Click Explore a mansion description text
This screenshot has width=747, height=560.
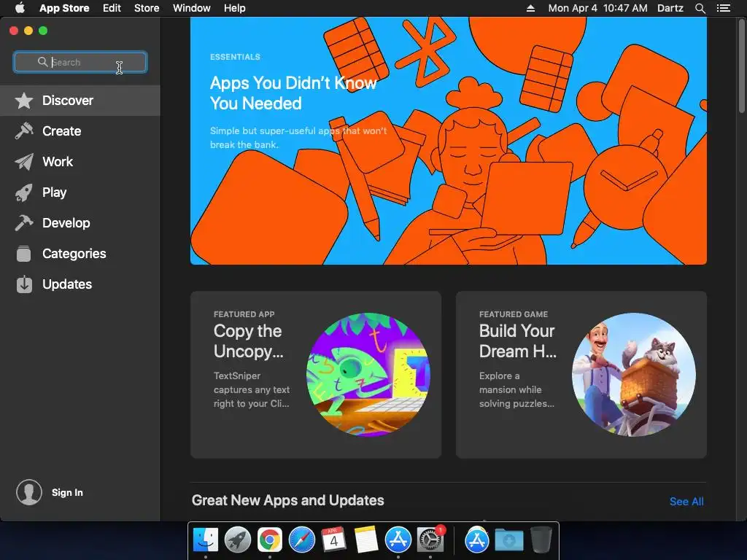(x=517, y=389)
